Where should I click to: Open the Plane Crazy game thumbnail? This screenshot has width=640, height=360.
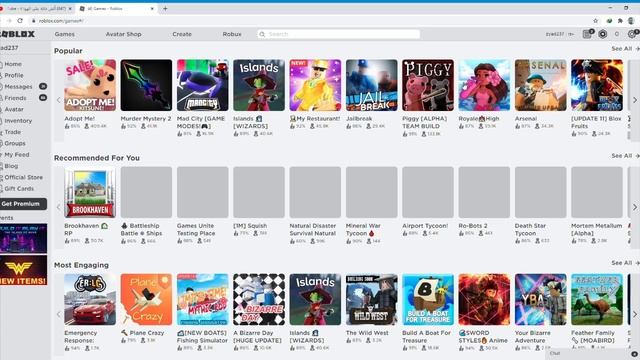point(146,299)
